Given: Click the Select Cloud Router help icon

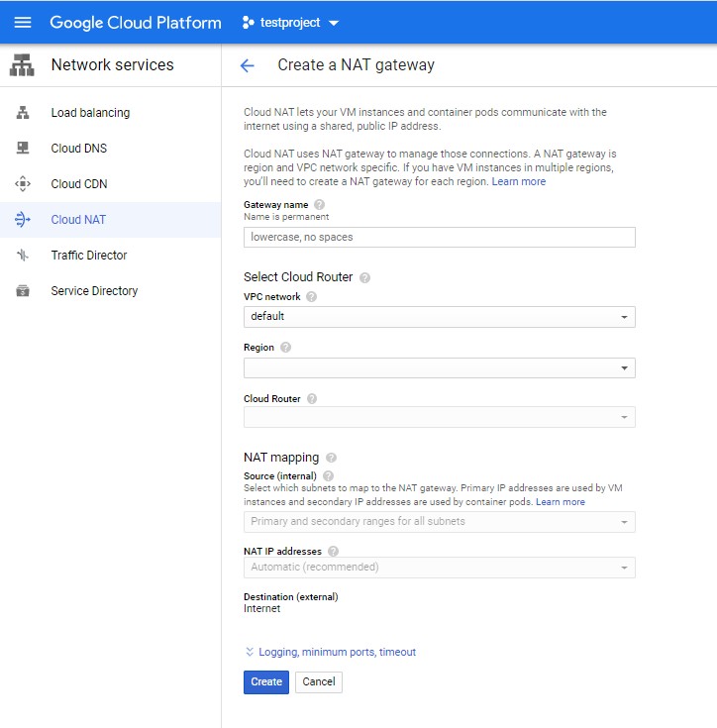Looking at the screenshot, I should (x=364, y=277).
